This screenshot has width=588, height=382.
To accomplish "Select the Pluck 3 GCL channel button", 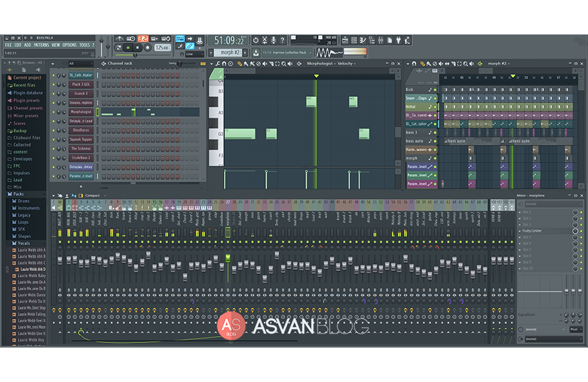I will [81, 84].
